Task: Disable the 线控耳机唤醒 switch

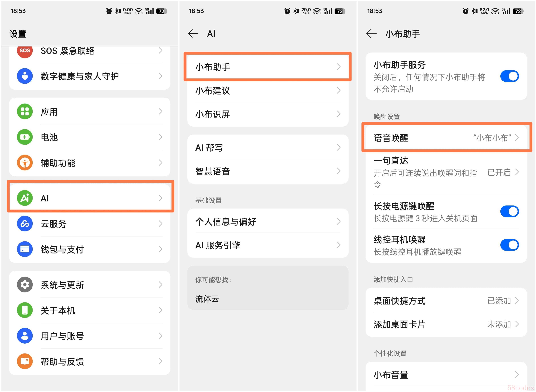Action: point(509,245)
